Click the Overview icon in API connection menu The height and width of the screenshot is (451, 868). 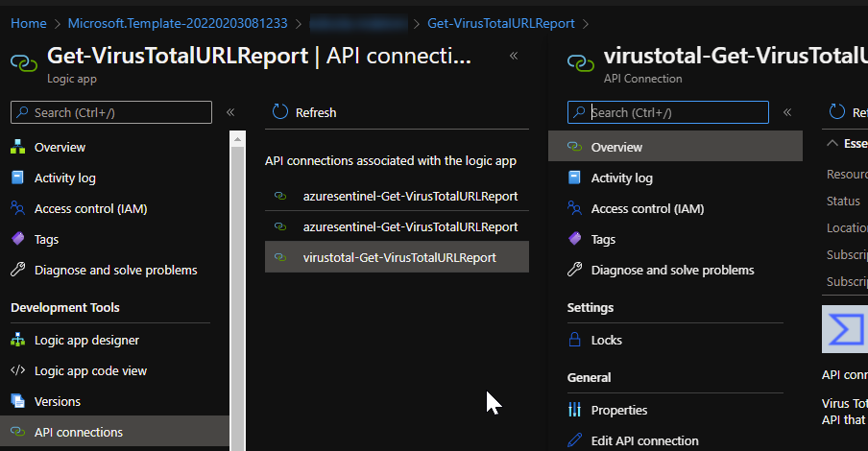pyautogui.click(x=574, y=147)
